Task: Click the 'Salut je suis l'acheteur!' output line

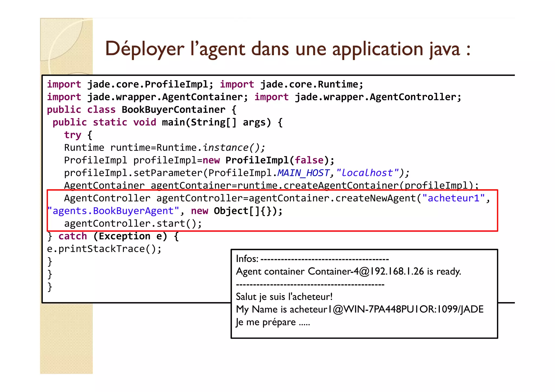Action: coord(284,297)
